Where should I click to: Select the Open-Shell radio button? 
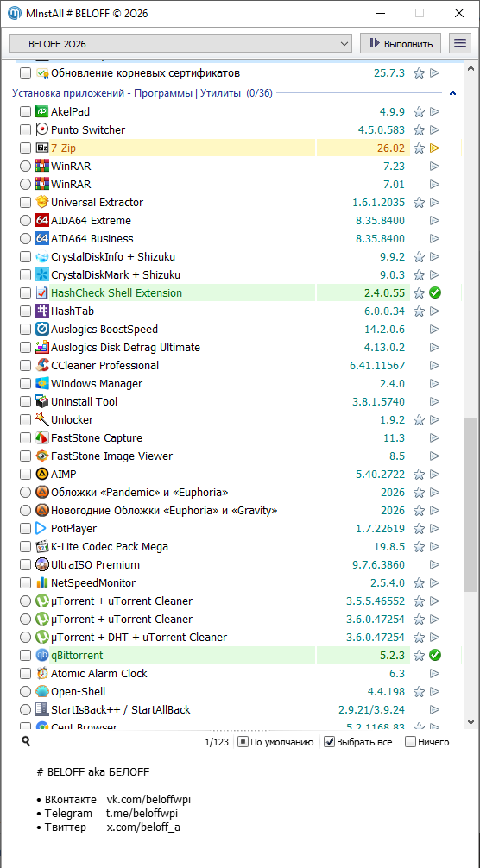pyautogui.click(x=25, y=692)
